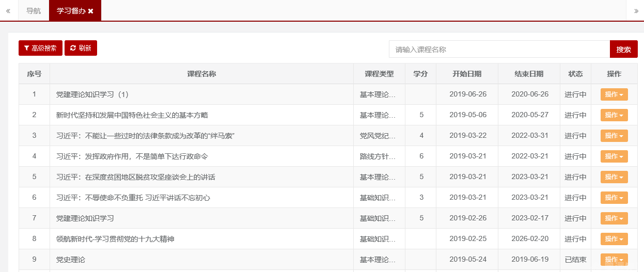This screenshot has height=272, width=644.
Task: Expand 操作 menu for the 绊马索 course
Action: 614,136
